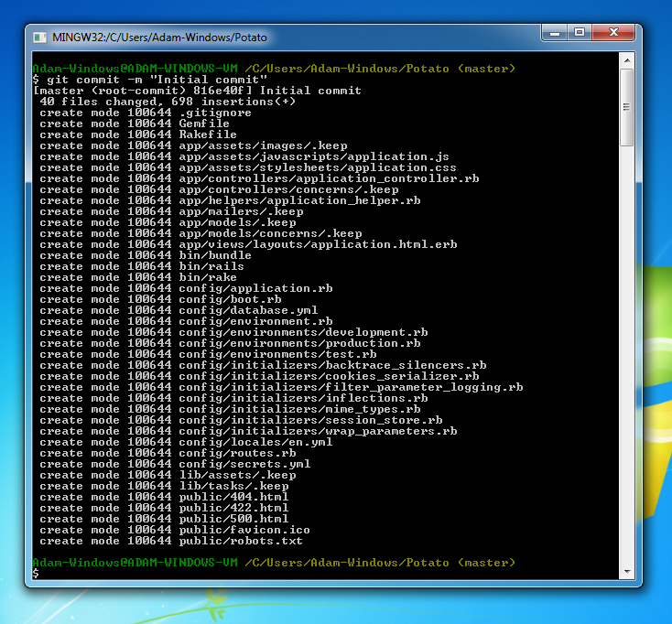Click the 'app/views/layouts/application.html.erb' line
The image size is (672, 624).
point(249,244)
